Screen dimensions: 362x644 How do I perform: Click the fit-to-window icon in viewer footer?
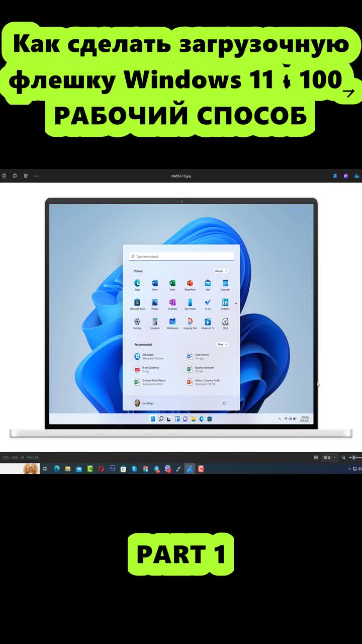pos(316,458)
